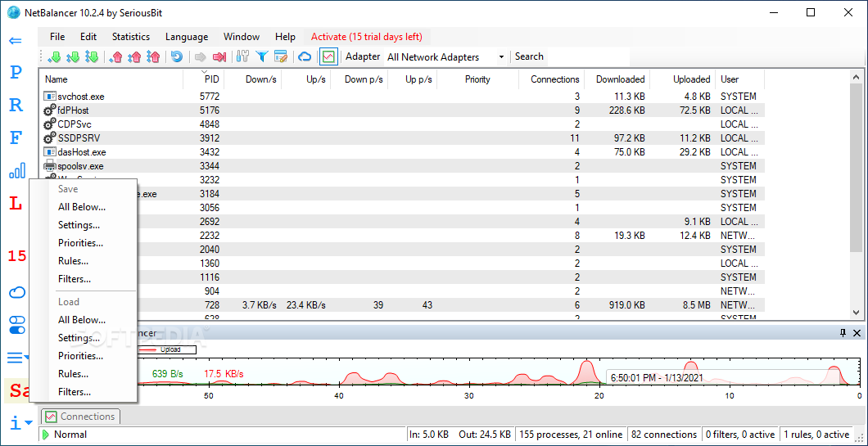
Task: Set high download priority with triple green arrows
Action: point(92,56)
